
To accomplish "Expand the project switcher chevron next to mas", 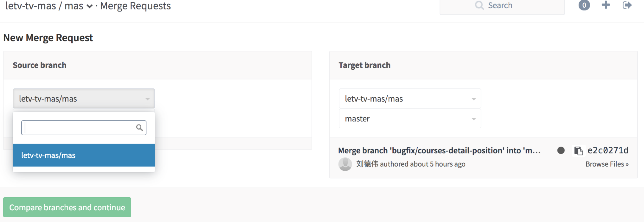I will [89, 6].
